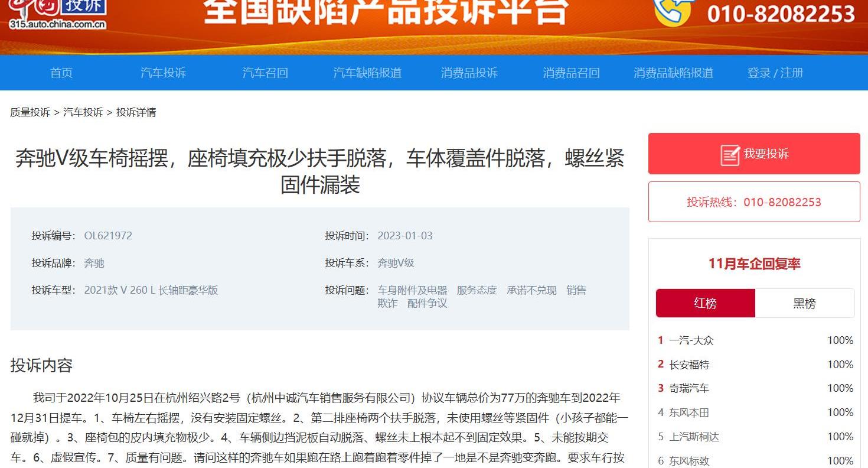
Task: Click the 投诉热线：010-82082253 box
Action: click(x=754, y=202)
